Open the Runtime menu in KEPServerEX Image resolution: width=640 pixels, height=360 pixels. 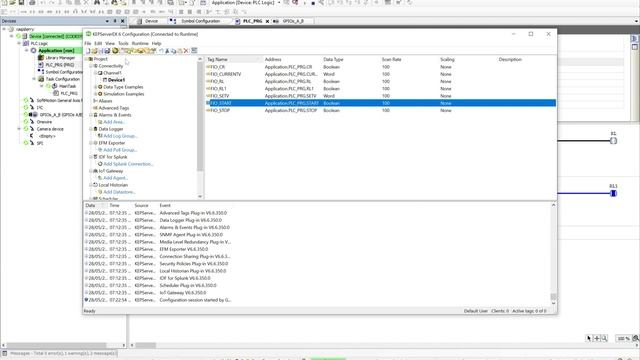(x=140, y=43)
